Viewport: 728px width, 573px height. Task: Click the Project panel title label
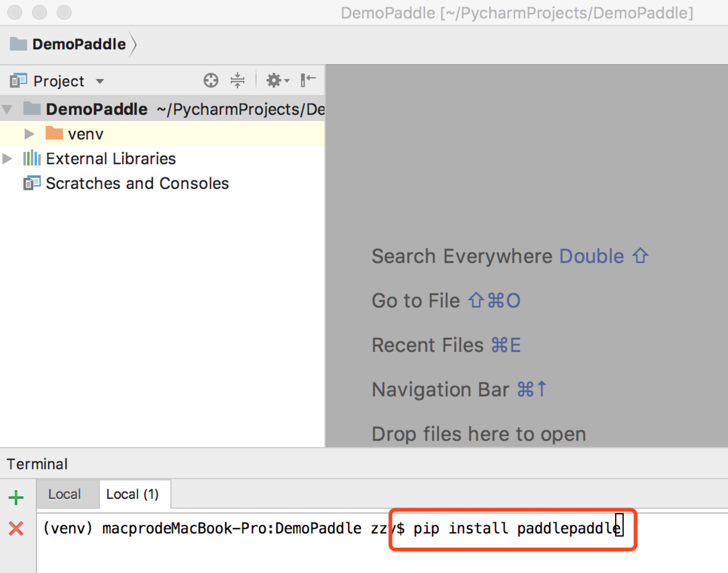click(59, 81)
